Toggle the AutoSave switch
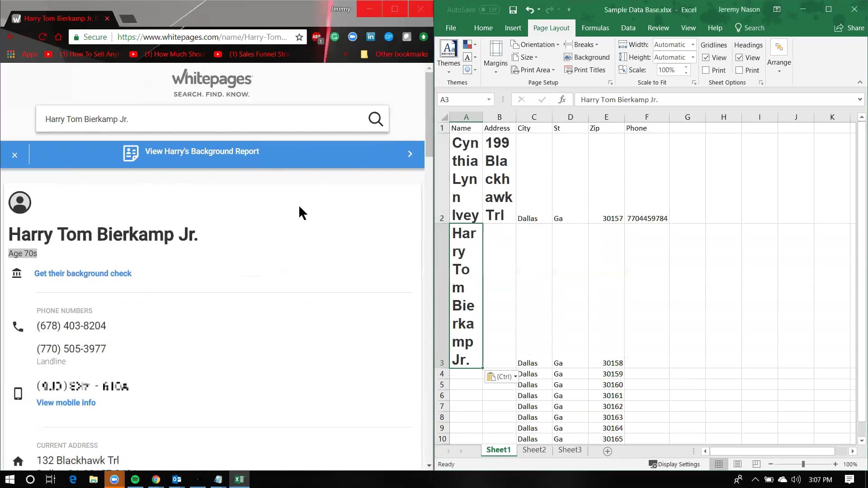The height and width of the screenshot is (488, 868). [x=489, y=9]
